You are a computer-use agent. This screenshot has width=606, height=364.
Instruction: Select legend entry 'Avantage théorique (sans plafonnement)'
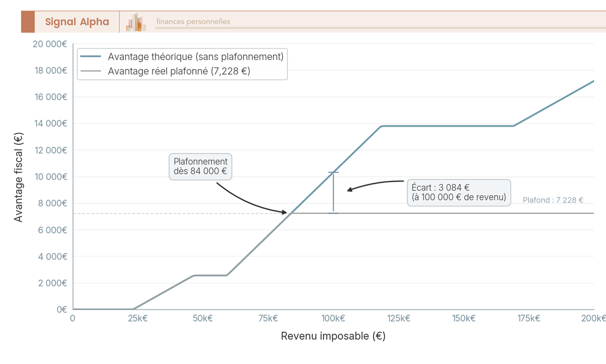(196, 57)
